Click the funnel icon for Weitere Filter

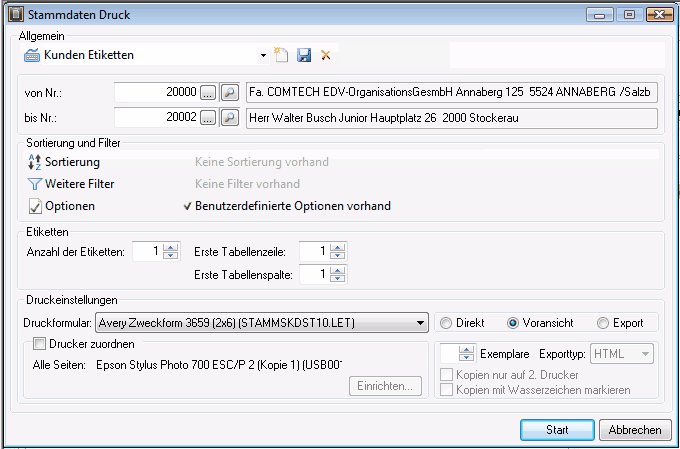[35, 184]
